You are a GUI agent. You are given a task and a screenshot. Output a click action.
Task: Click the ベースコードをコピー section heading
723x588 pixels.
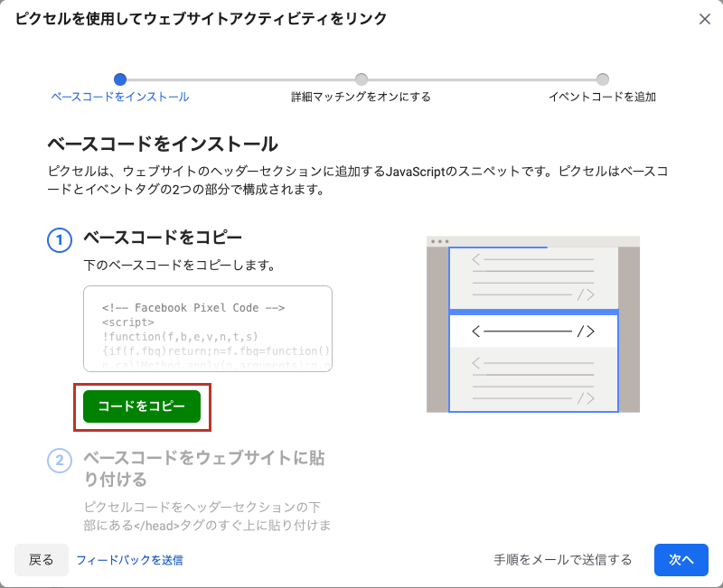[x=163, y=238]
